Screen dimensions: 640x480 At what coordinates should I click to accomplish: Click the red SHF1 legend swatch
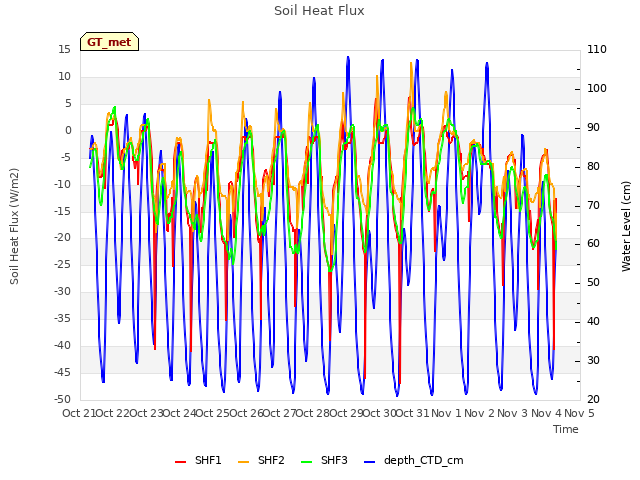180,462
